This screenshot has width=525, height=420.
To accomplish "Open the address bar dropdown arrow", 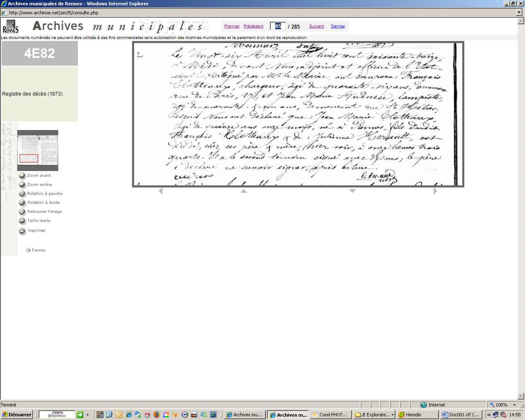I will 519,12.
